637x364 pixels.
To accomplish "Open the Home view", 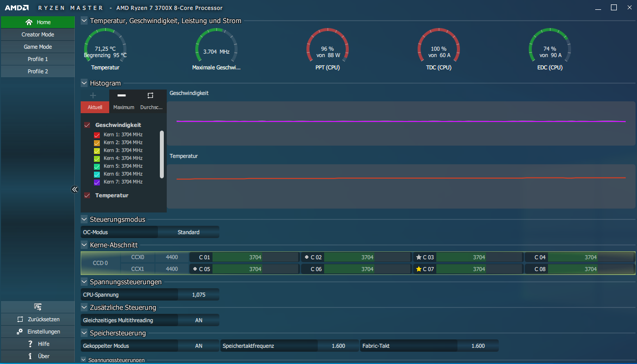I will 38,22.
